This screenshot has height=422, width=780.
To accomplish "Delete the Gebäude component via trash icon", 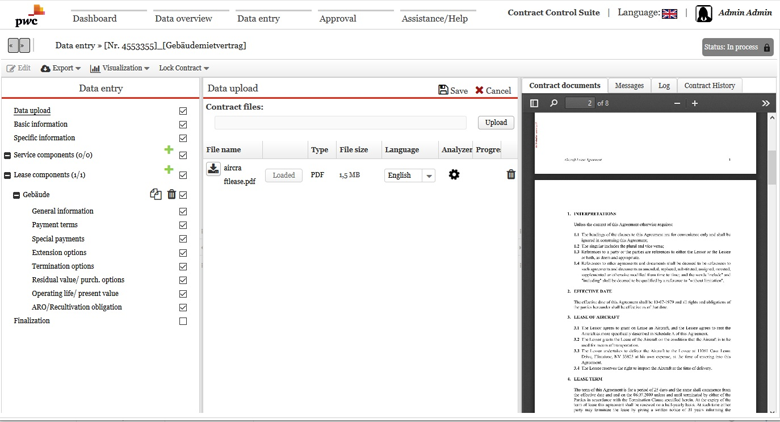I will pos(171,194).
